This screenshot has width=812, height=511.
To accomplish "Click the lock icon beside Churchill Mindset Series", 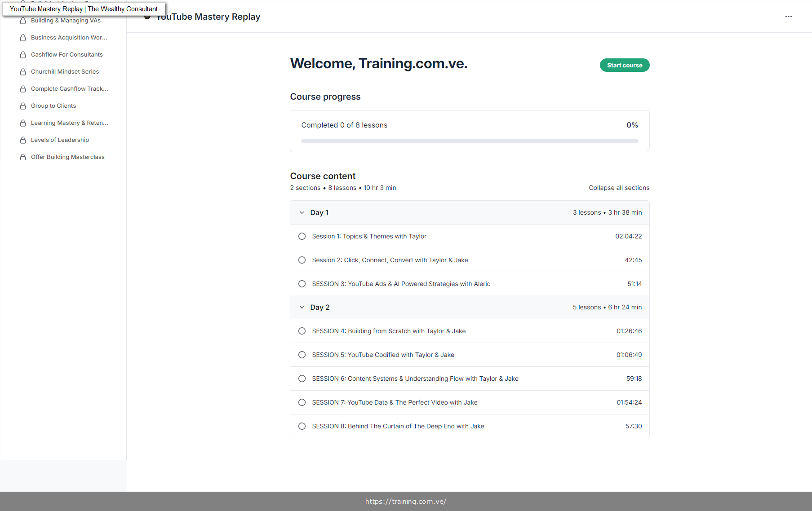I will (23, 71).
